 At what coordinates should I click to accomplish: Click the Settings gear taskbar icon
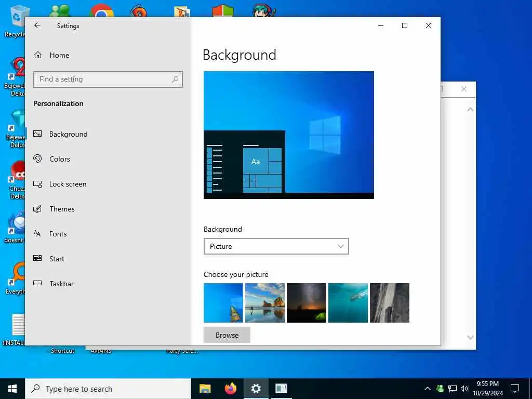click(256, 389)
